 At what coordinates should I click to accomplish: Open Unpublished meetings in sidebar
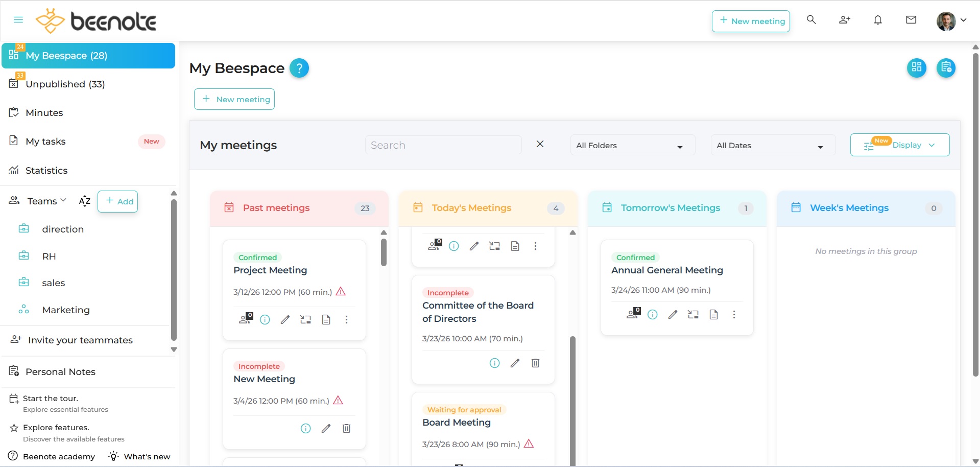pyautogui.click(x=65, y=84)
